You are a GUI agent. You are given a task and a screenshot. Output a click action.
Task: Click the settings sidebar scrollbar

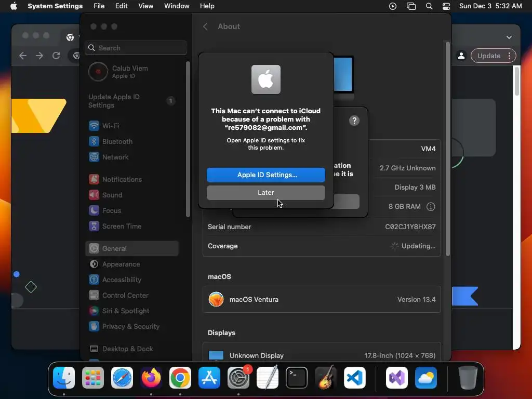188,139
